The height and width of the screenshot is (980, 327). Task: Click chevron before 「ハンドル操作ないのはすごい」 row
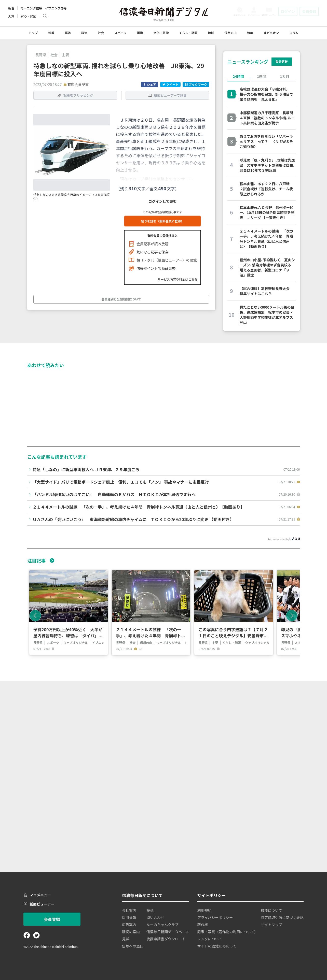click(x=30, y=494)
